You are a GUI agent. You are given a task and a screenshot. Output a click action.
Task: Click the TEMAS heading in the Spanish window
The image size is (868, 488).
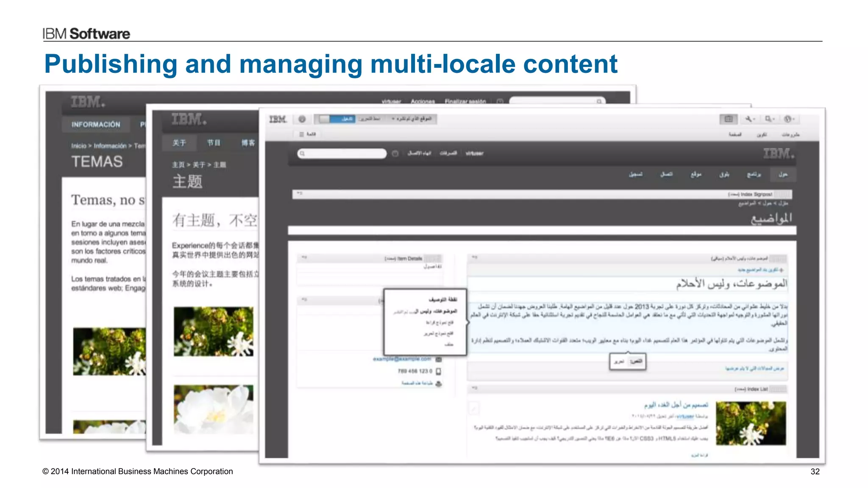97,162
